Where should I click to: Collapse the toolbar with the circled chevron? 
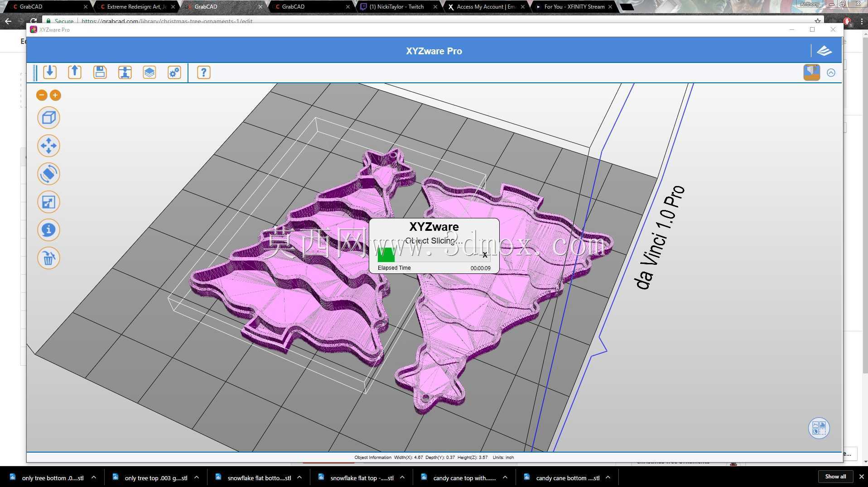831,72
